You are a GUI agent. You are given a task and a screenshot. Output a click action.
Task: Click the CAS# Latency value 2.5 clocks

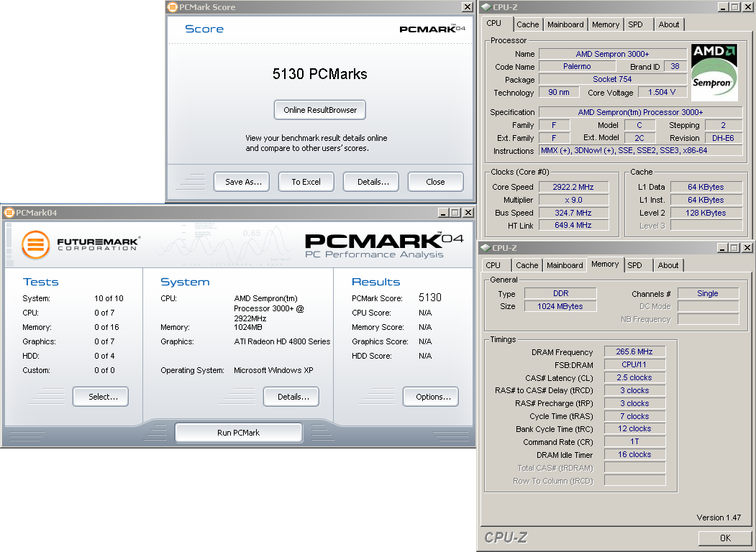[634, 377]
